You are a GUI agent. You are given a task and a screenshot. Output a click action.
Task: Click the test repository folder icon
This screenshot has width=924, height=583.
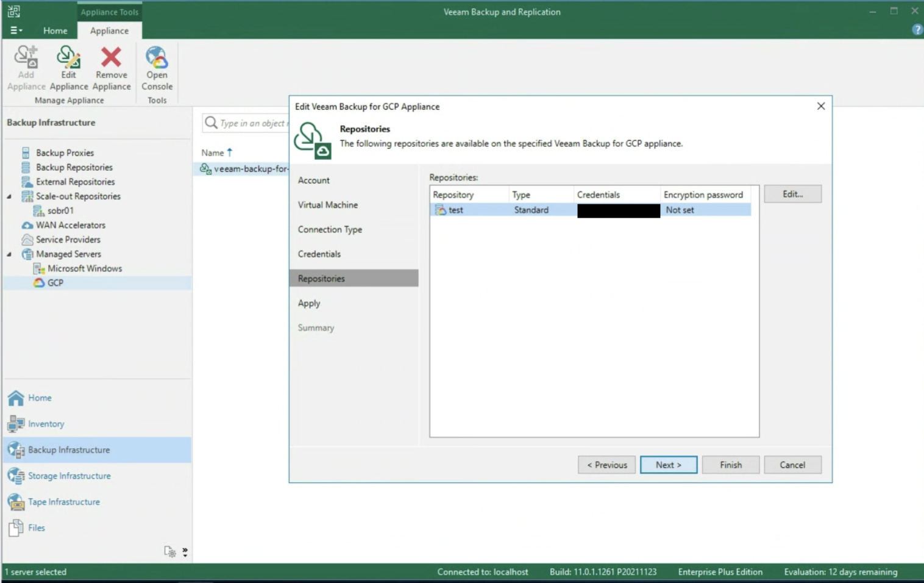[440, 210]
